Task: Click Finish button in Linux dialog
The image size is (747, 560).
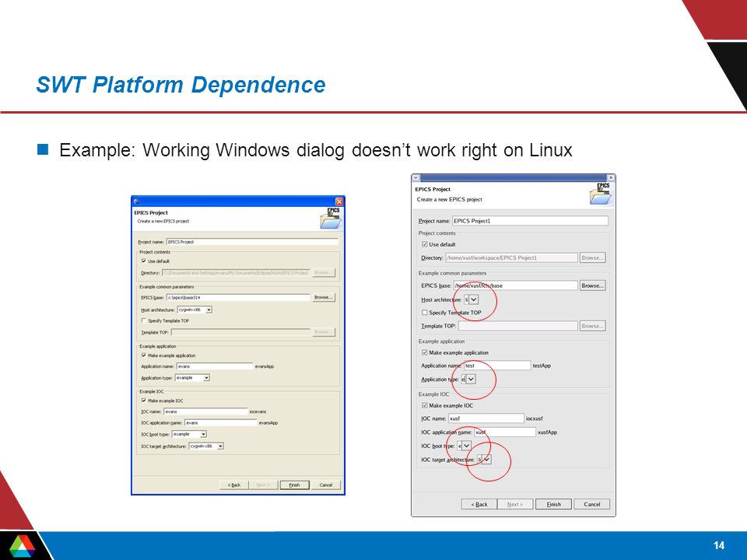Action: [553, 504]
